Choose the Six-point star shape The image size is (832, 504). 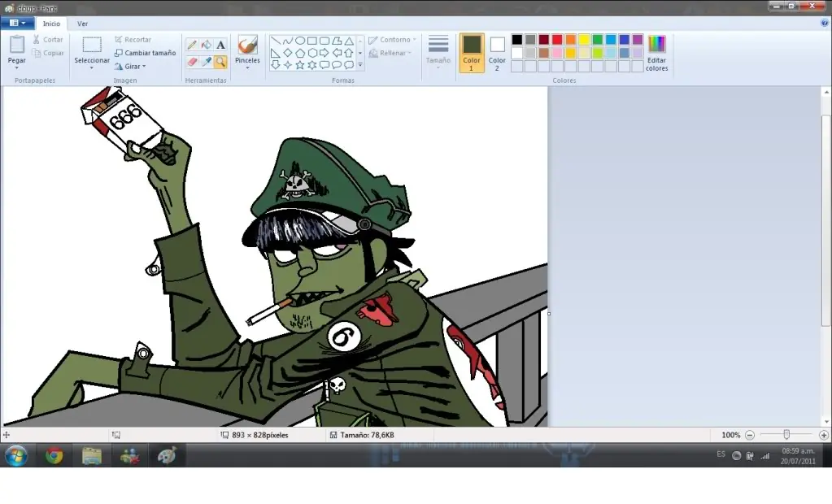coord(312,65)
